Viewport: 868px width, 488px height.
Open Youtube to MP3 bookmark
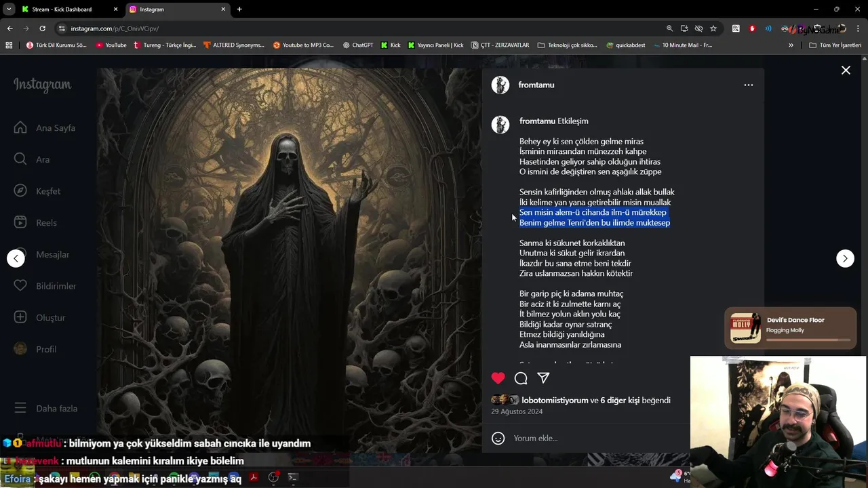303,45
